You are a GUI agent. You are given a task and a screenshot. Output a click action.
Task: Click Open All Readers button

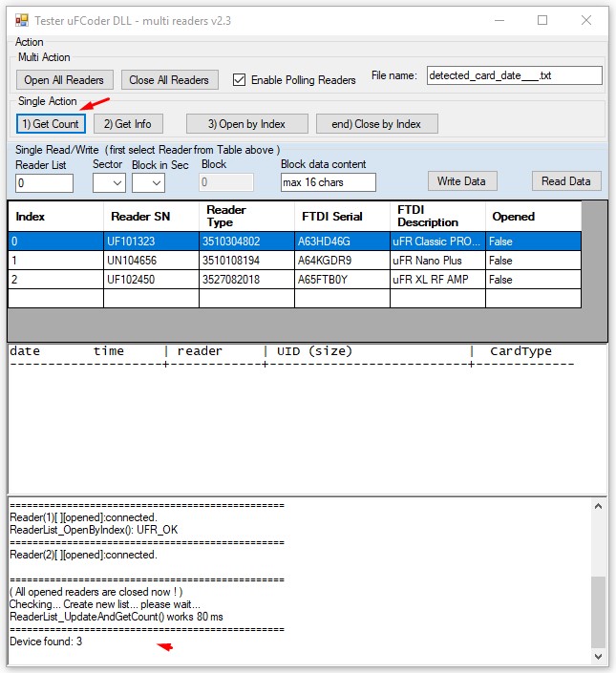click(65, 80)
